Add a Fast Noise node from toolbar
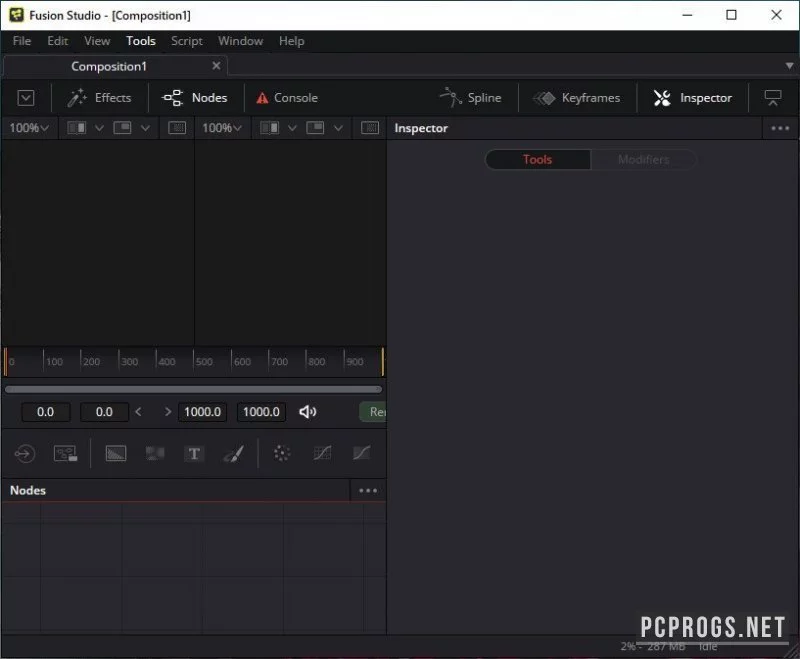800x659 pixels. [155, 453]
